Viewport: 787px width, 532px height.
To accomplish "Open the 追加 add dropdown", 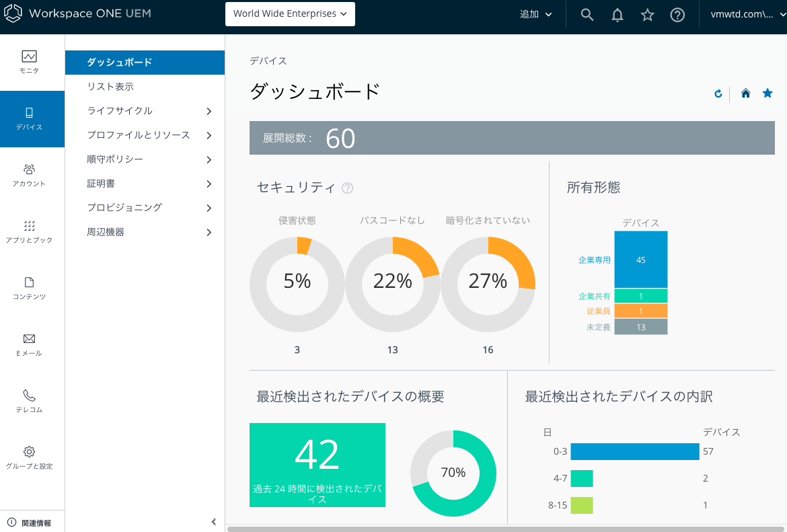I will (x=535, y=15).
